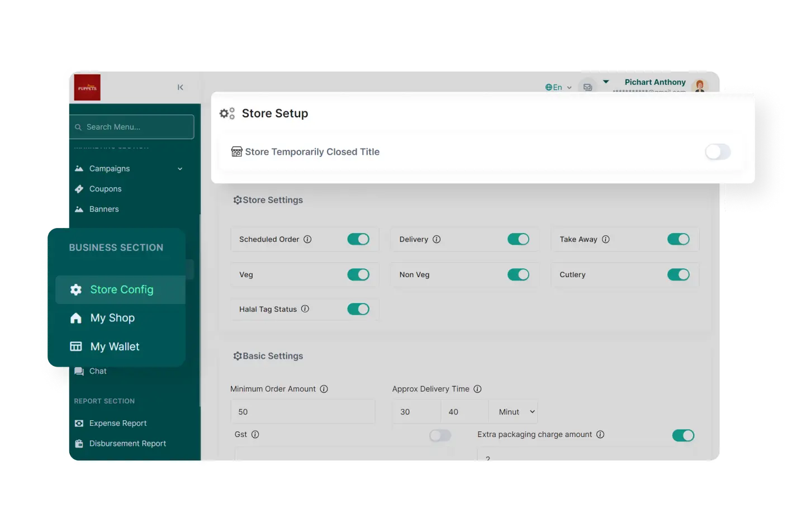Image resolution: width=787 pixels, height=532 pixels.
Task: Go to the Expense Report page
Action: 118,423
